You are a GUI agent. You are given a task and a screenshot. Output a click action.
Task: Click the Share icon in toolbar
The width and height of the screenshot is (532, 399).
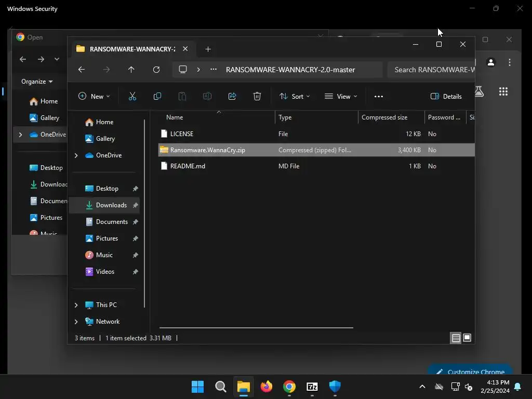coord(232,96)
